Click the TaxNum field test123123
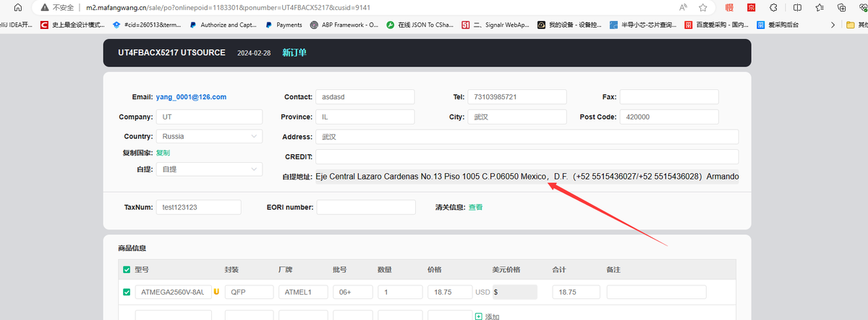This screenshot has width=868, height=320. (198, 207)
